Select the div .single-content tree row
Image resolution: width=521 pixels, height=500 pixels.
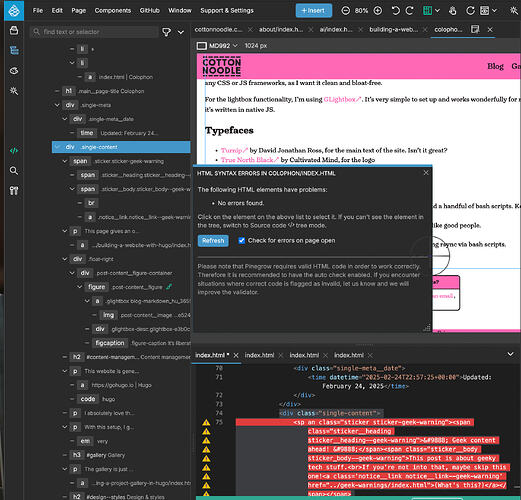click(121, 147)
